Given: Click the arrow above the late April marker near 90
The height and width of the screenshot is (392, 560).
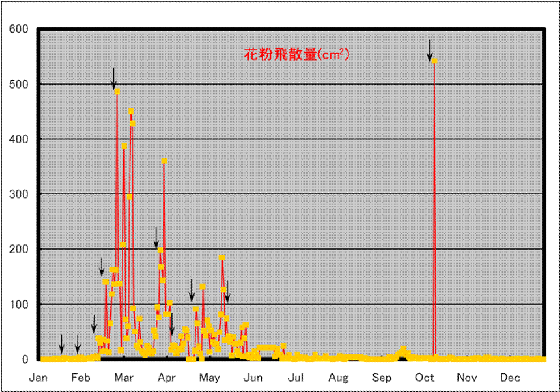Looking at the screenshot, I should point(192,290).
